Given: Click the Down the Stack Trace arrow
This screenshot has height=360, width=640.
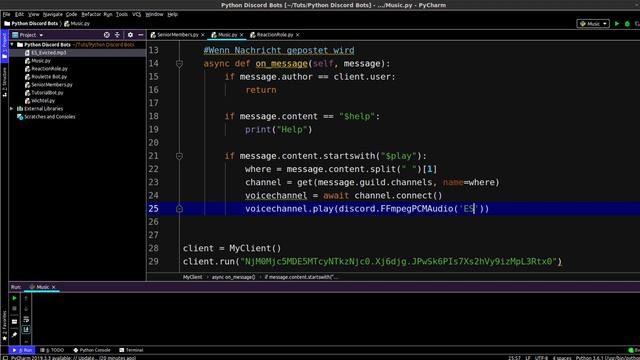Looking at the screenshot, I should pos(26,309).
